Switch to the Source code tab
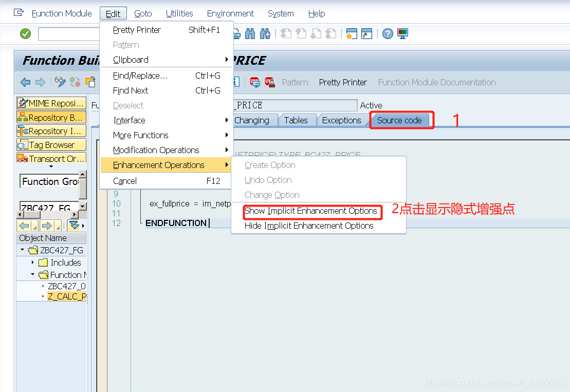Viewport: 570px width, 392px height. [x=399, y=120]
